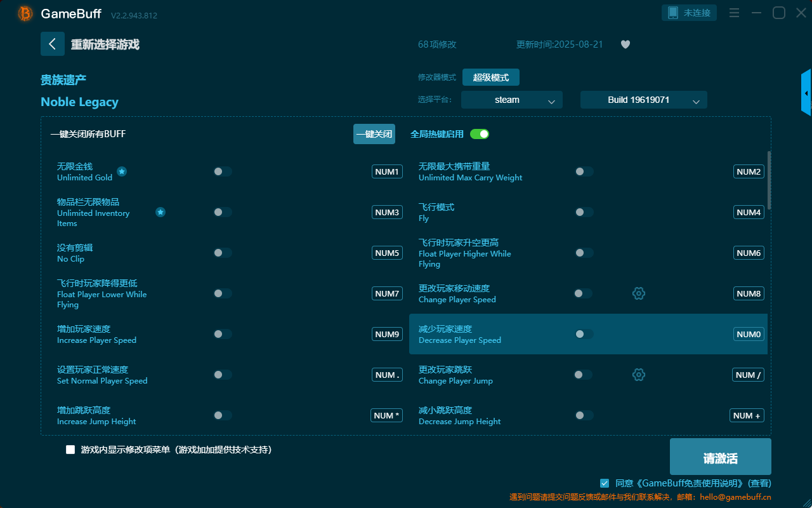Click the 超级模式 mode button
Screen dimensions: 812x508
click(491, 77)
